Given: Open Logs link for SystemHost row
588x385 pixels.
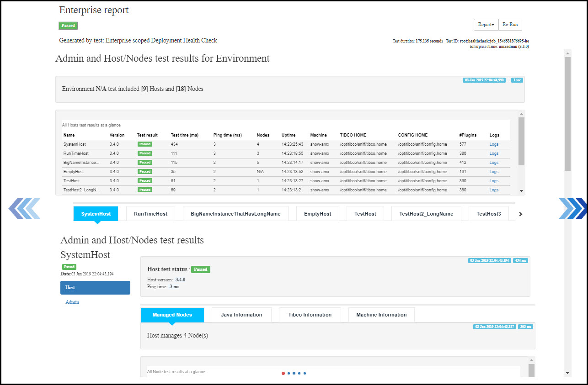Looking at the screenshot, I should tap(494, 144).
